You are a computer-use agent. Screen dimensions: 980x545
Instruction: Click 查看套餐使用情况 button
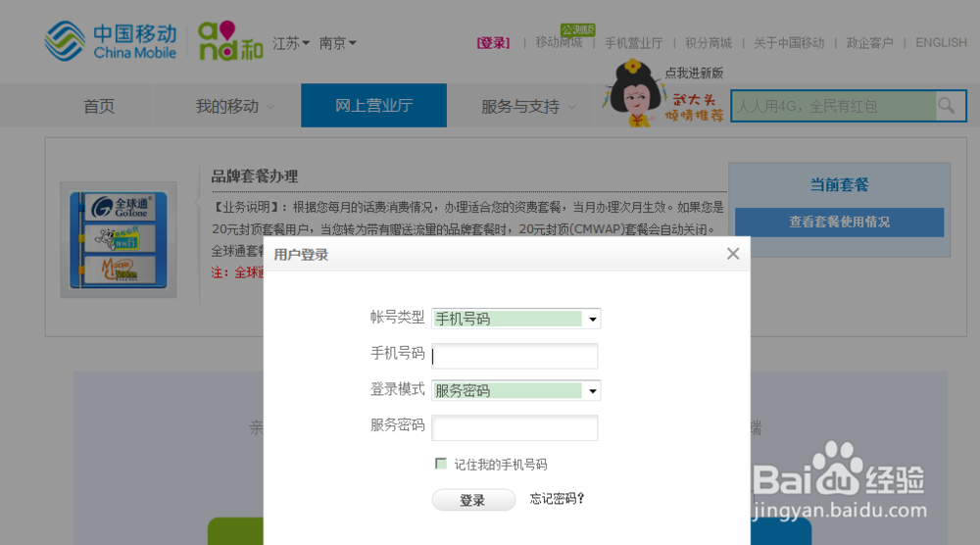(x=840, y=222)
